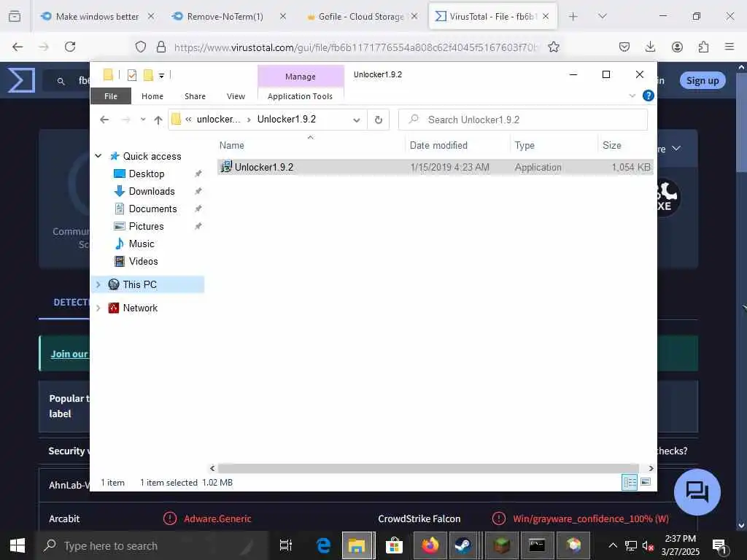Switch to Remove-NoTerm(1) browser tab
The width and height of the screenshot is (747, 560).
tap(225, 17)
